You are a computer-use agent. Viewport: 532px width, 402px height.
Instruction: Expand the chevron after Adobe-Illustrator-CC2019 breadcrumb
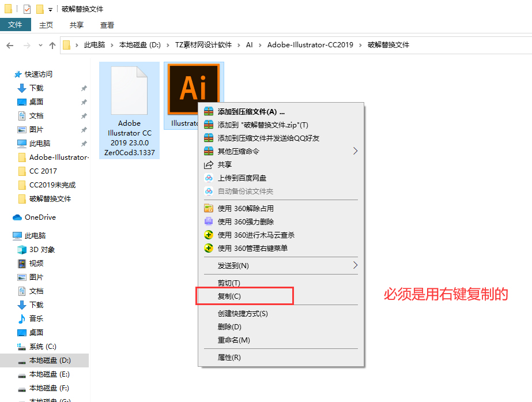tap(360, 45)
